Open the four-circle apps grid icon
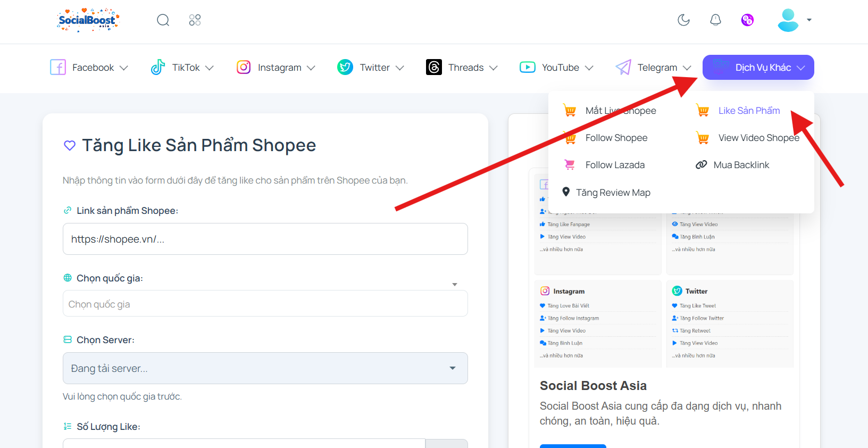 [x=195, y=20]
